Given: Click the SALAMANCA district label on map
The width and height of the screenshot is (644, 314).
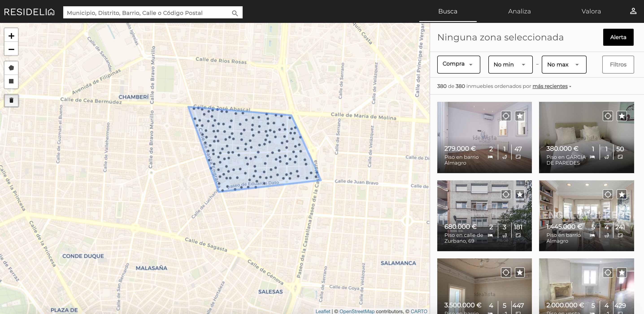Looking at the screenshot, I should (x=398, y=263).
